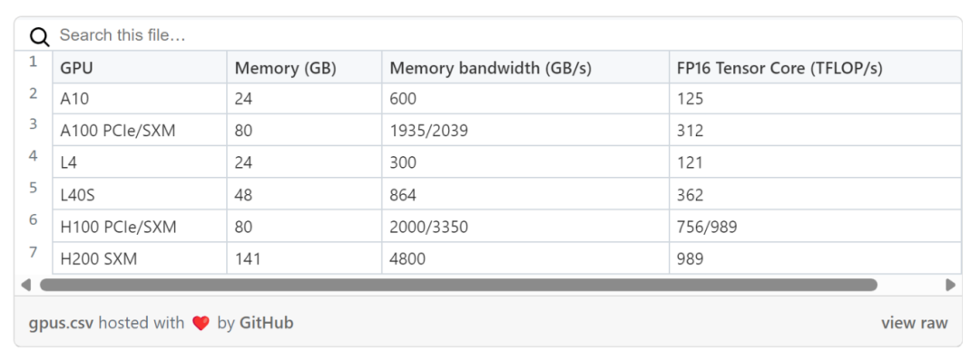
Task: Click the A100 PCIe/SXM cell
Action: tap(140, 131)
